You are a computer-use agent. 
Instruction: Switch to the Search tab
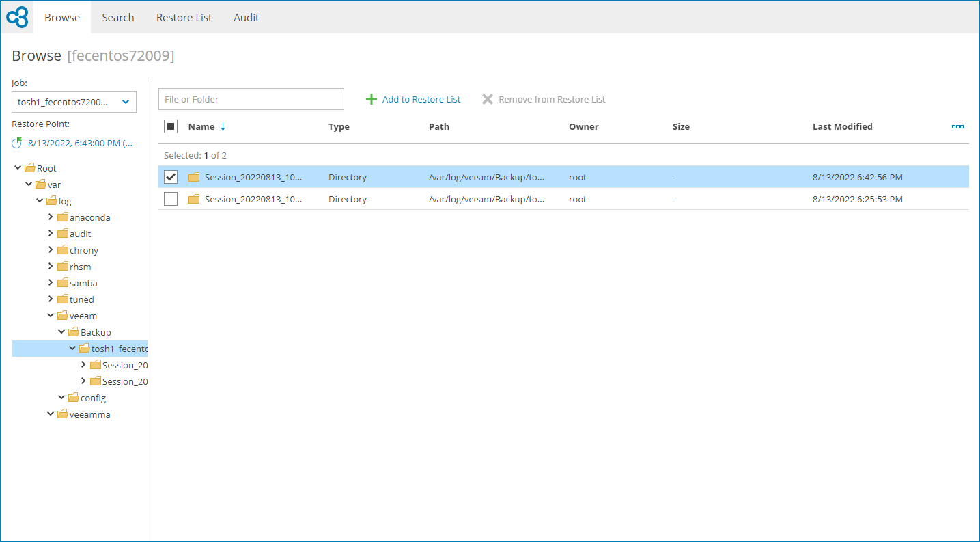click(117, 17)
